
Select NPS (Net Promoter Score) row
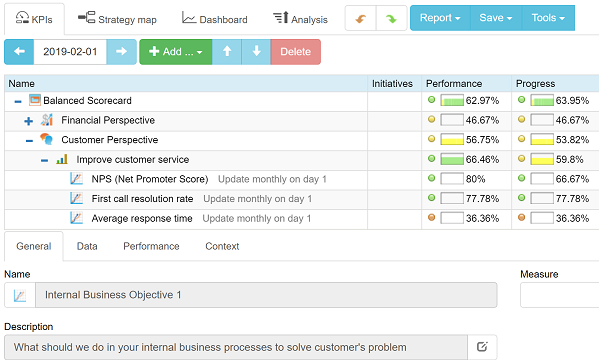click(x=150, y=179)
